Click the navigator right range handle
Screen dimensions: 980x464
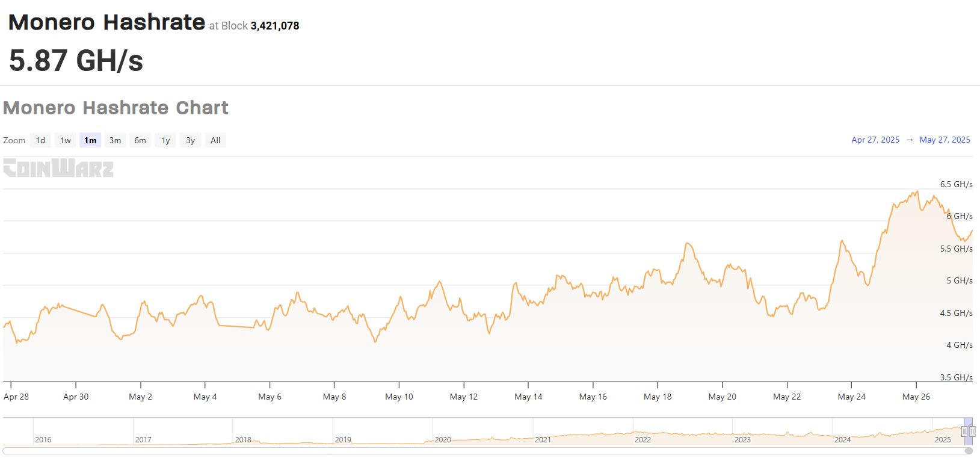pos(972,432)
